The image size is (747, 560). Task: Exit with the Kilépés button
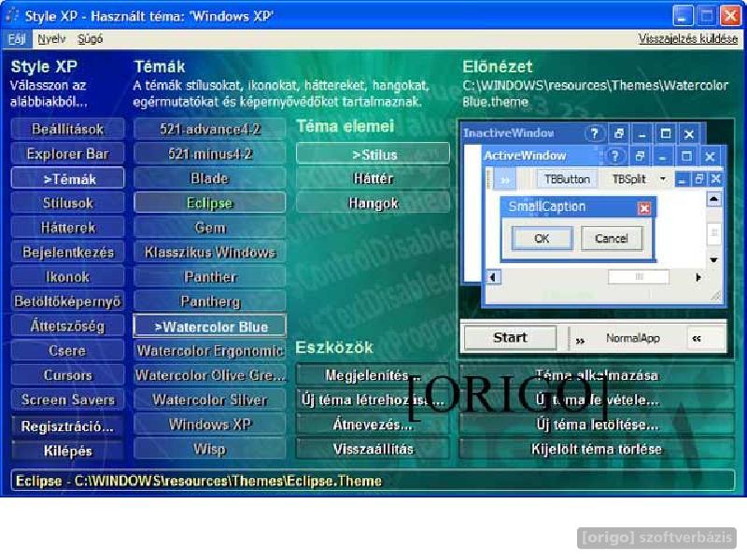point(67,451)
